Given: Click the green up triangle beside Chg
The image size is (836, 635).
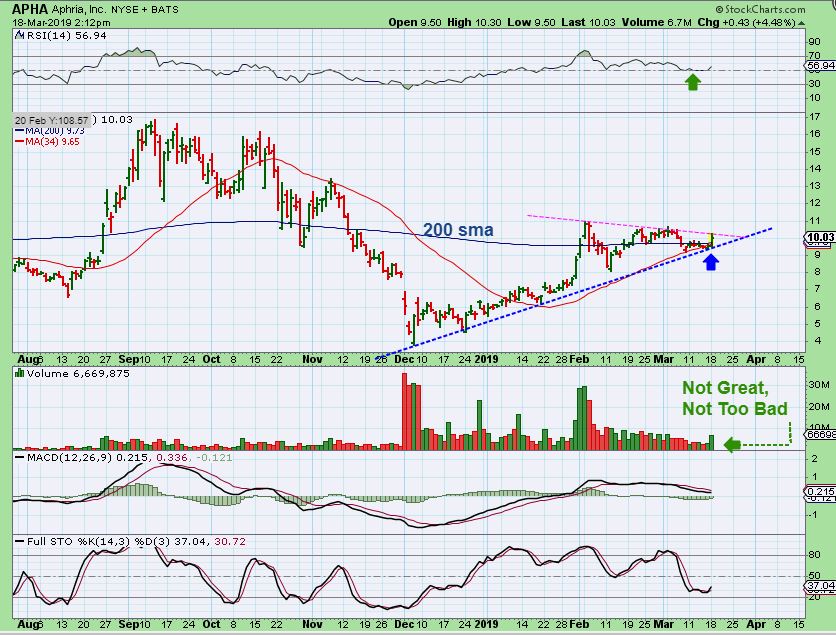Looking at the screenshot, I should click(x=801, y=23).
